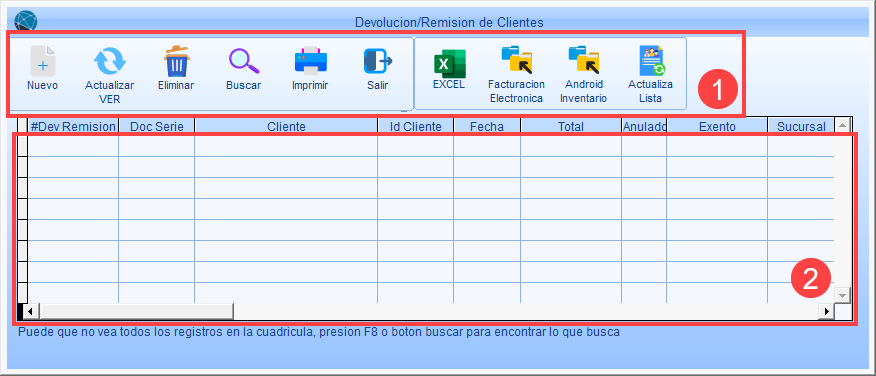Click the Total column header

571,126
